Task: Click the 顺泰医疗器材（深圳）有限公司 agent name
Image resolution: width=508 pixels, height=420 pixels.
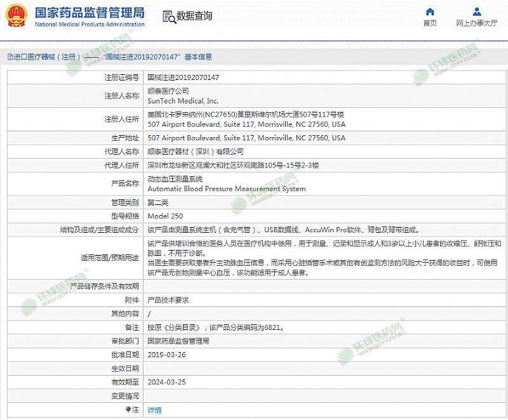Action: pos(196,152)
